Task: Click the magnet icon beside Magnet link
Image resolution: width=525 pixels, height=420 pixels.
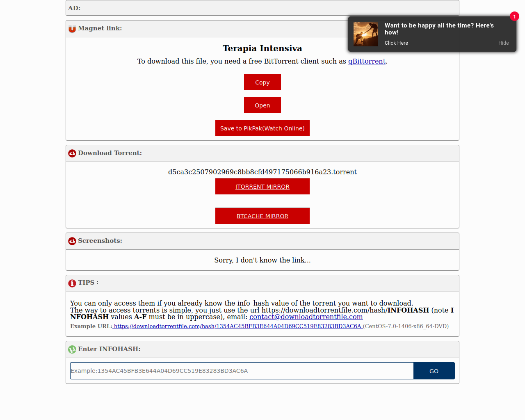Action: pyautogui.click(x=72, y=29)
